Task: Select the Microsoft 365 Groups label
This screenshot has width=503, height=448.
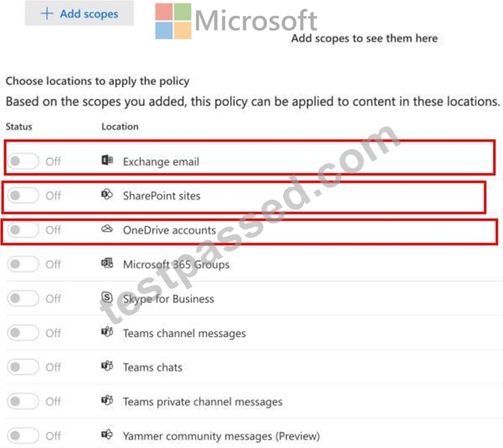Action: [x=177, y=264]
